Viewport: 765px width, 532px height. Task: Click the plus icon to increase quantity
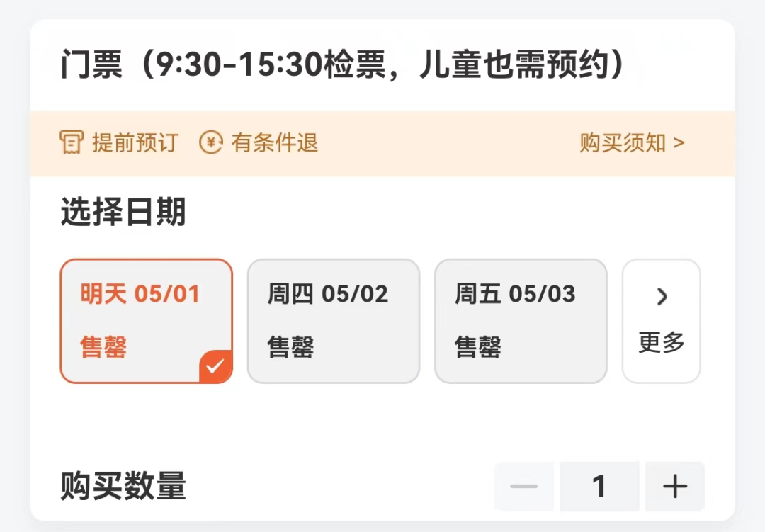point(675,486)
